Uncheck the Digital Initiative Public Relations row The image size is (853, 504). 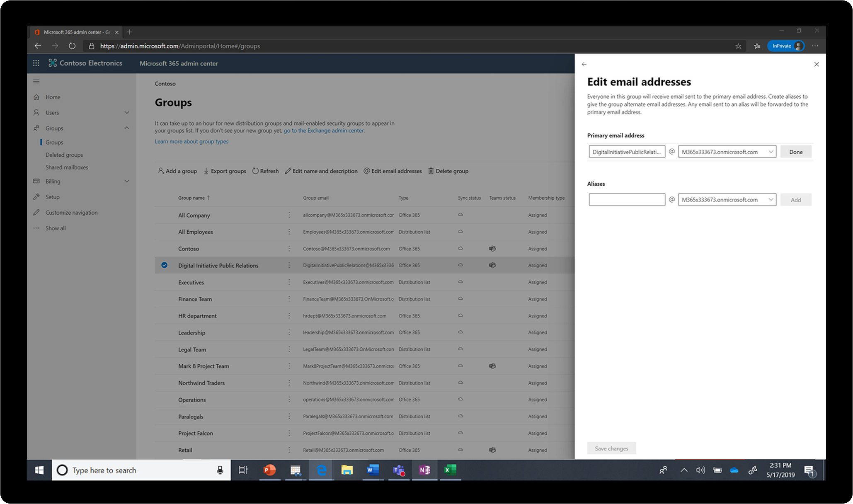pyautogui.click(x=164, y=265)
